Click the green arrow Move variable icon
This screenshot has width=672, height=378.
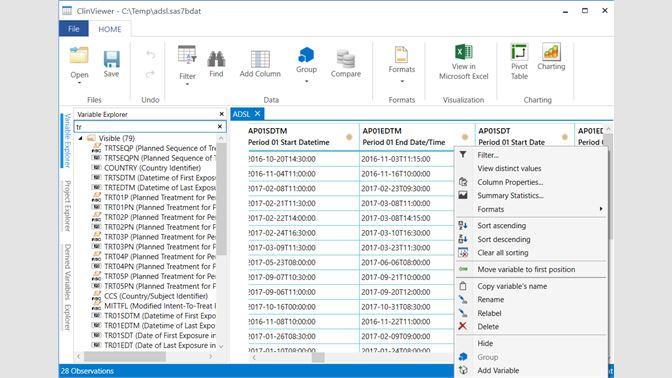coord(463,269)
